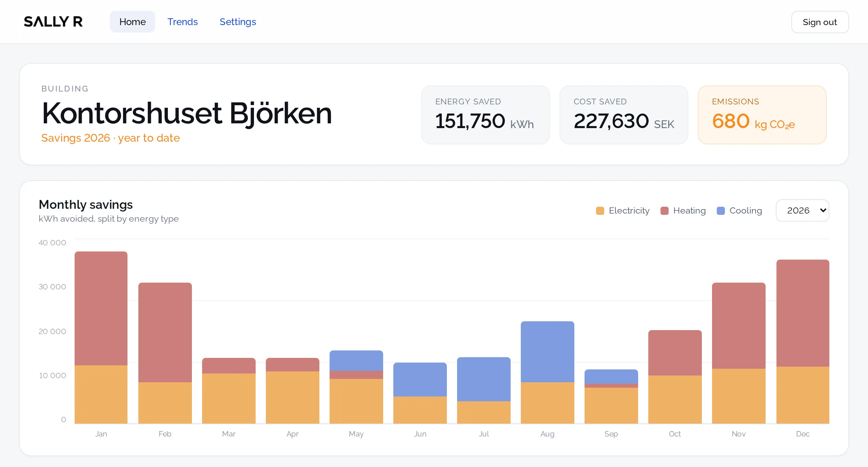Click the Electricity legend label
Image resolution: width=868 pixels, height=467 pixels.
click(629, 211)
